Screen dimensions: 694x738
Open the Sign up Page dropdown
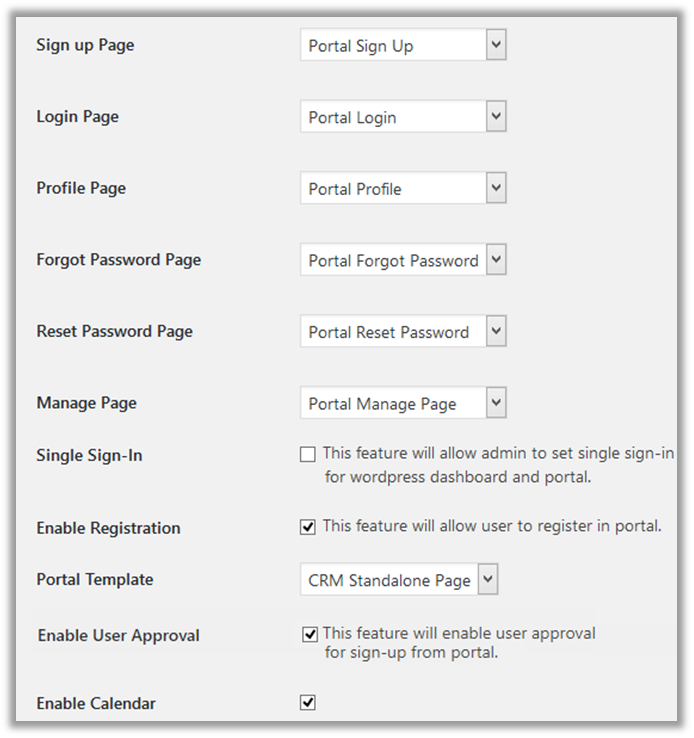tap(403, 46)
